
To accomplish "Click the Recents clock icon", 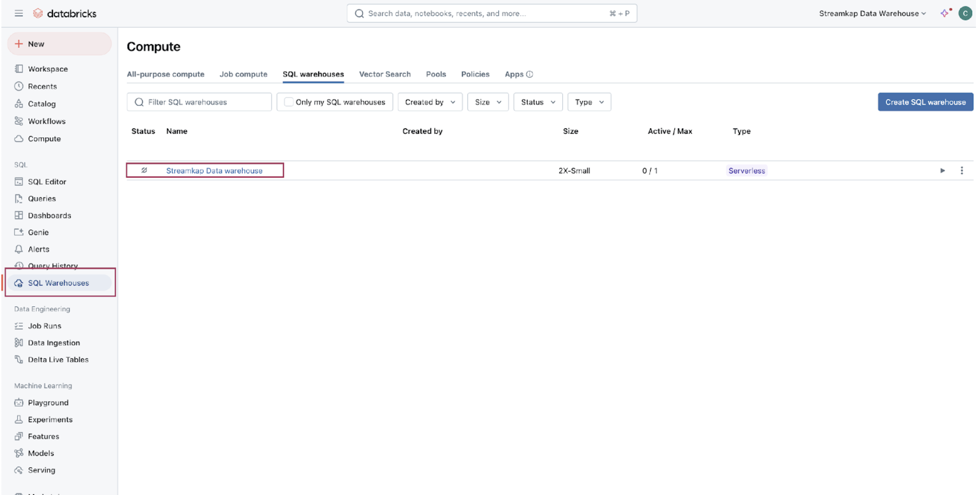I will [18, 86].
